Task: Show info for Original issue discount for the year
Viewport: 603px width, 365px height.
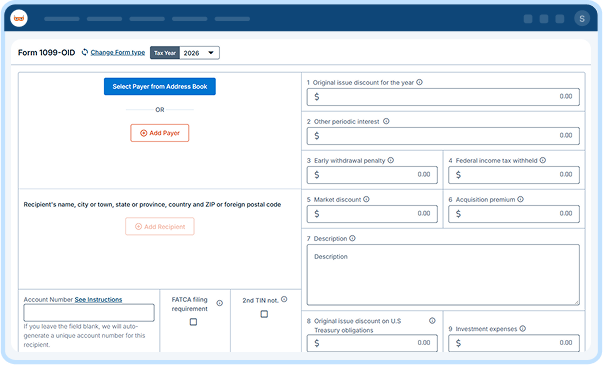Action: click(420, 82)
